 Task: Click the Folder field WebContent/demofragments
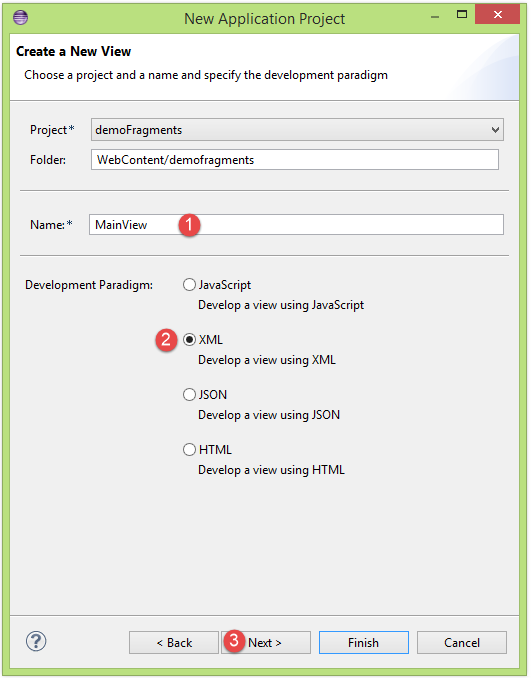point(294,160)
